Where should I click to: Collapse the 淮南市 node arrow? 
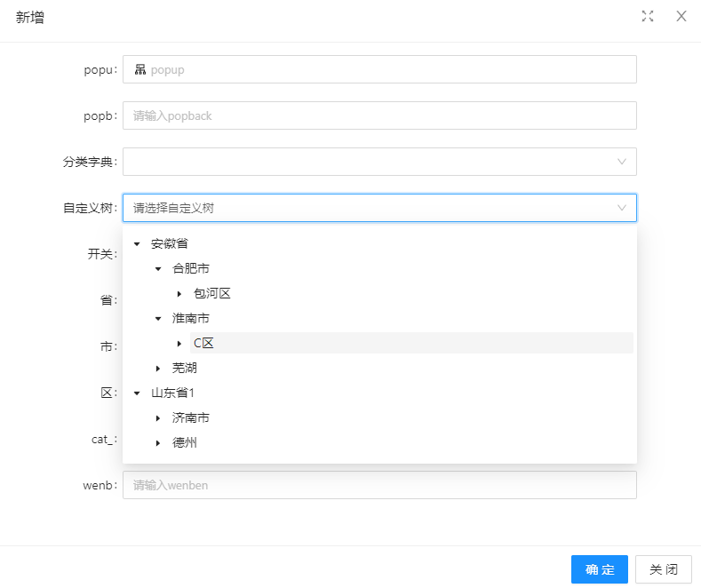(x=158, y=319)
